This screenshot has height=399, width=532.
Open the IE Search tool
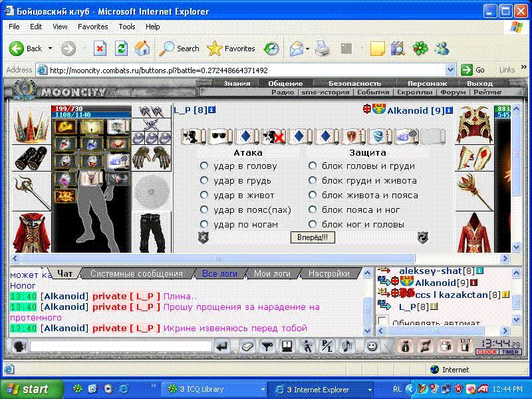(179, 49)
